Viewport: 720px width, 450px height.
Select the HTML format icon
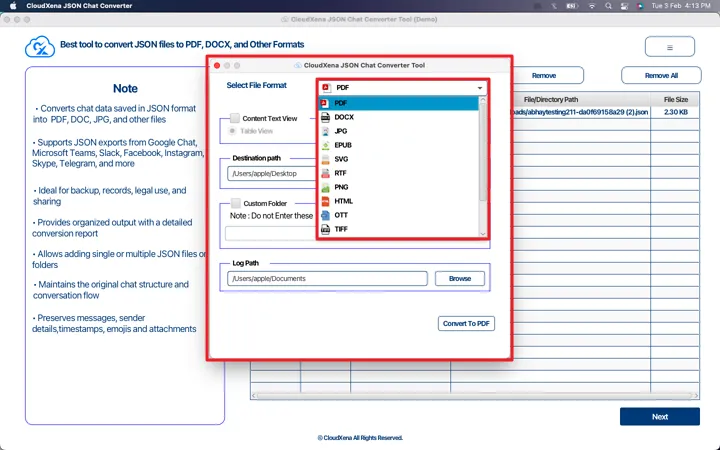[x=325, y=201]
